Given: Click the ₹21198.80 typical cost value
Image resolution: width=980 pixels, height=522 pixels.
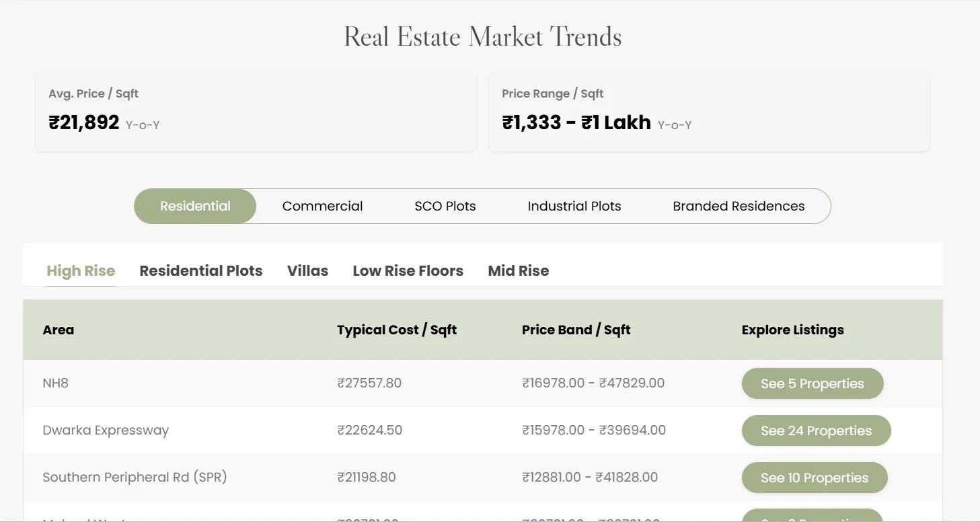Looking at the screenshot, I should coord(367,477).
